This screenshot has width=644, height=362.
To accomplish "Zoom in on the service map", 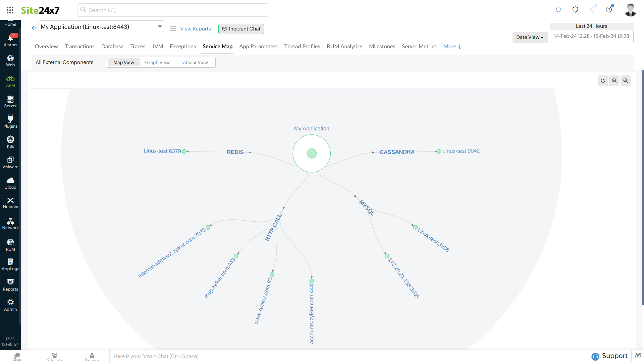I will 614,81.
